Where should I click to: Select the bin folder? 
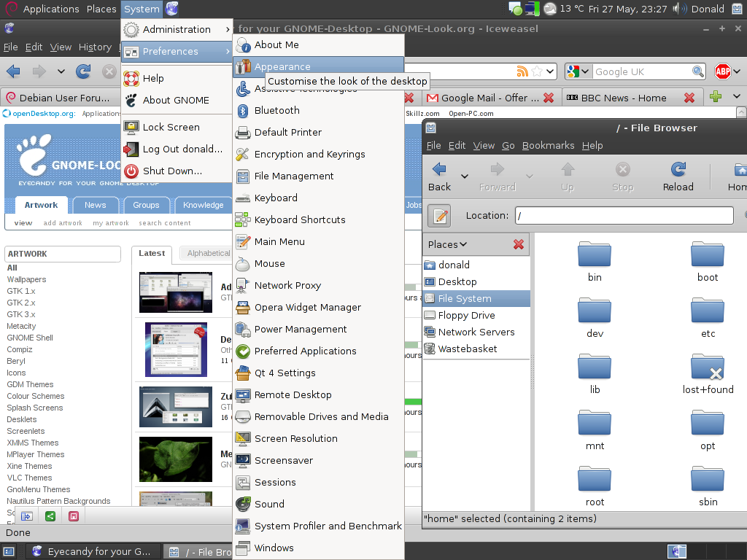click(x=595, y=262)
